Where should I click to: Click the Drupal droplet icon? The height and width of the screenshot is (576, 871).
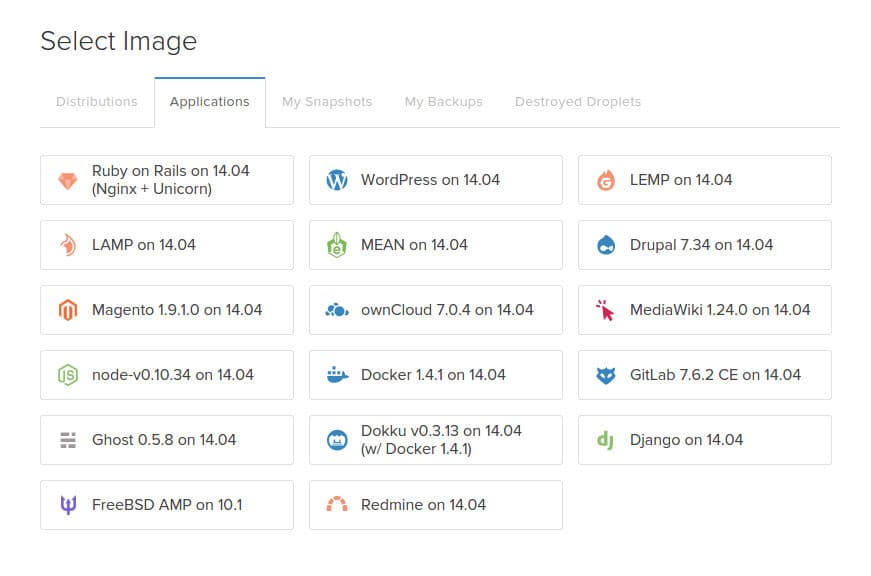click(x=605, y=245)
